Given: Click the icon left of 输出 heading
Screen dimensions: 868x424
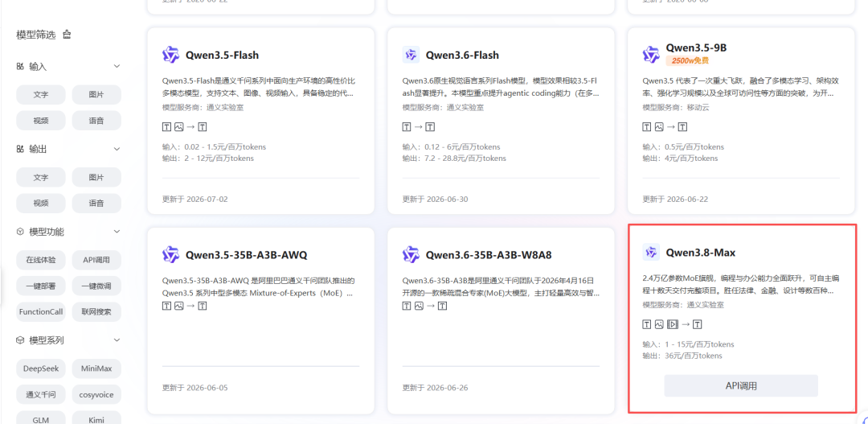Looking at the screenshot, I should coord(20,149).
